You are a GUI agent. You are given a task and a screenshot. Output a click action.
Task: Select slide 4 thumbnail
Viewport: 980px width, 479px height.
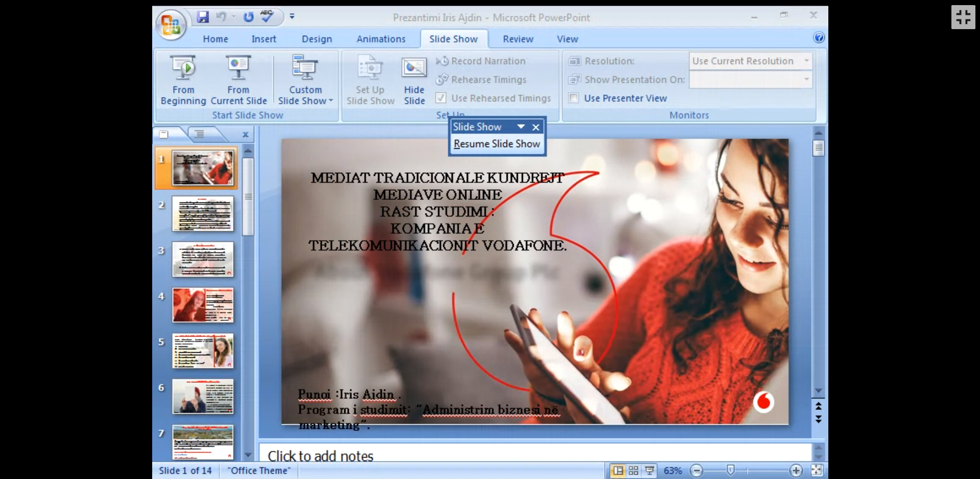[203, 305]
